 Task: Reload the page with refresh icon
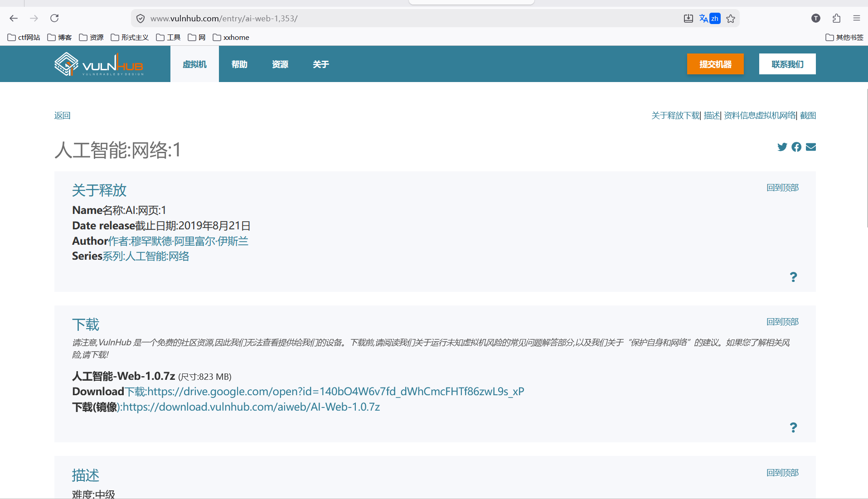(x=54, y=18)
